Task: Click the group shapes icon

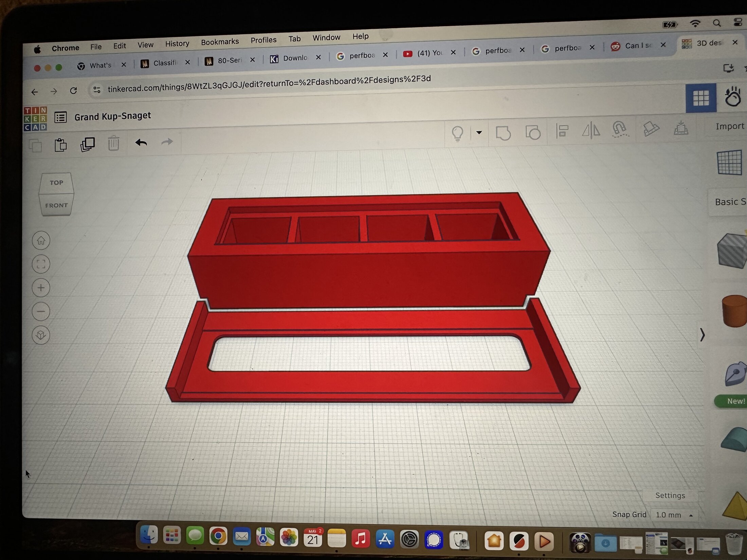Action: (x=503, y=133)
